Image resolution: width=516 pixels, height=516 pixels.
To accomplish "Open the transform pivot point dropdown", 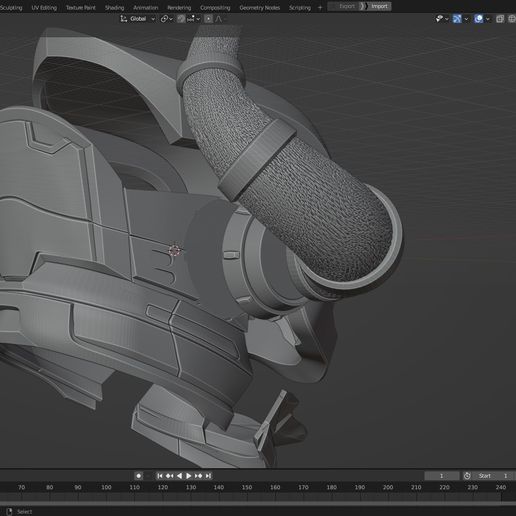I will [166, 19].
